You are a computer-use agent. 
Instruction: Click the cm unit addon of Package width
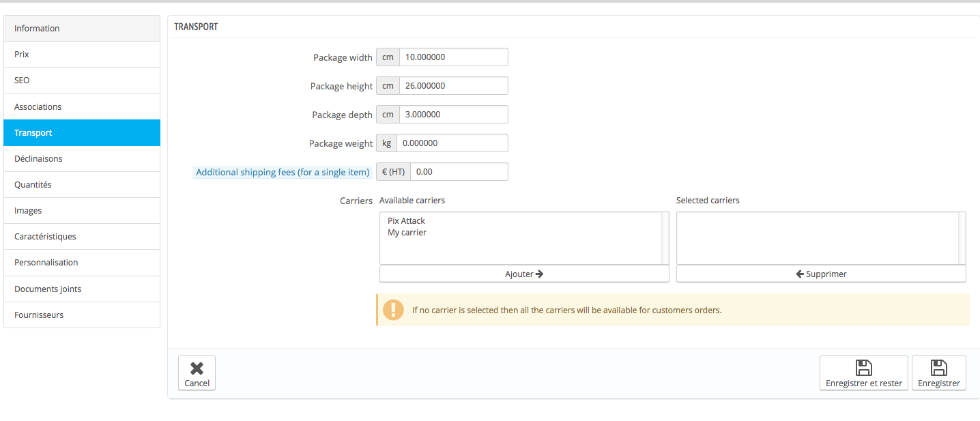click(388, 57)
